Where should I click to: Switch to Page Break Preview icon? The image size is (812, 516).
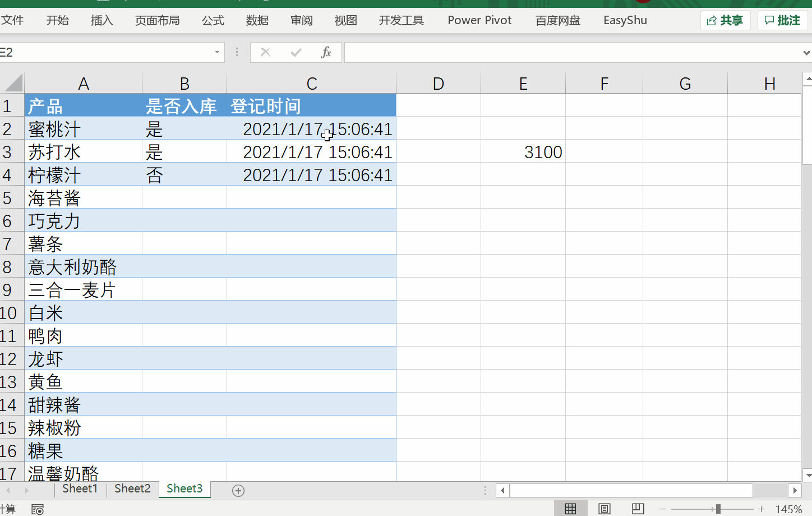(638, 509)
